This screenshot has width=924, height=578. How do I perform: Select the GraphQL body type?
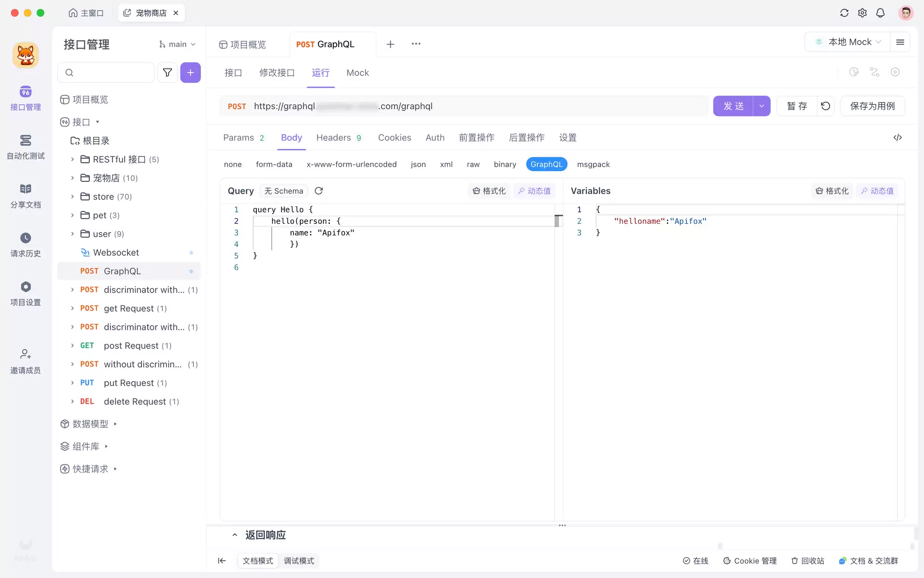click(547, 165)
